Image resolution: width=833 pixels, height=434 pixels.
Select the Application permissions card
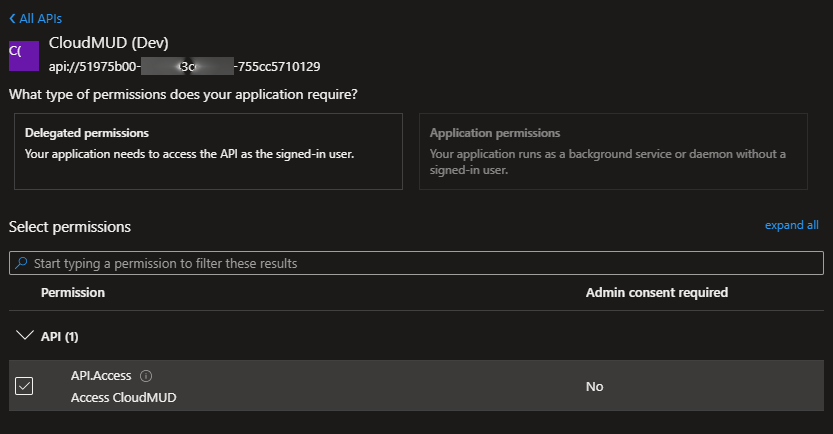pos(613,151)
